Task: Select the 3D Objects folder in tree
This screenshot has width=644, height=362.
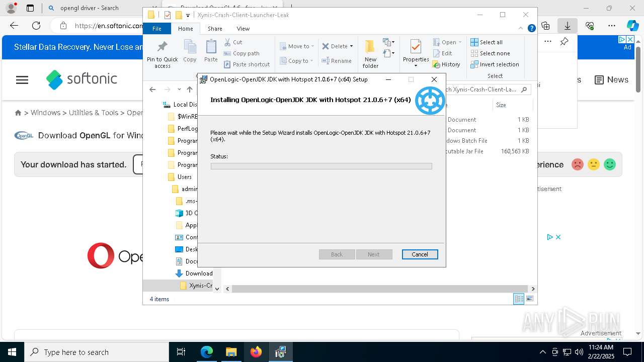Action: [186, 213]
